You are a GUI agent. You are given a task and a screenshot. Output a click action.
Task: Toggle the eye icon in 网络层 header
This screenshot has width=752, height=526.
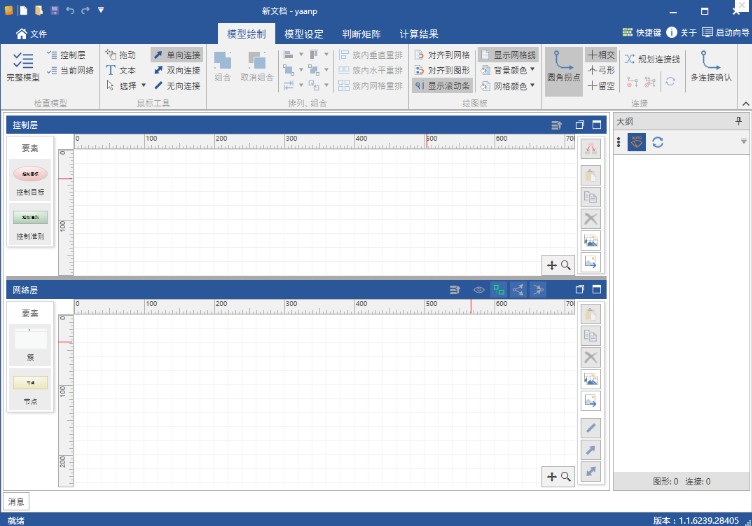click(x=479, y=290)
